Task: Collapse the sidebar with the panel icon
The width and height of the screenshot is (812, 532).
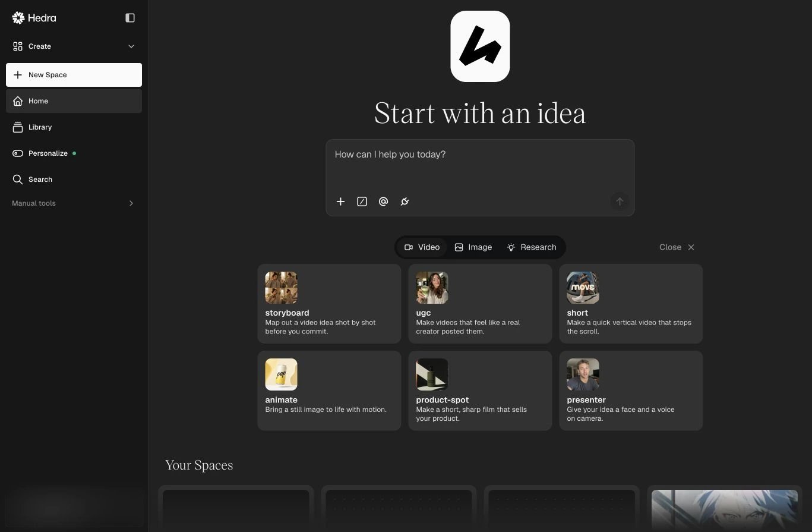Action: pos(130,18)
